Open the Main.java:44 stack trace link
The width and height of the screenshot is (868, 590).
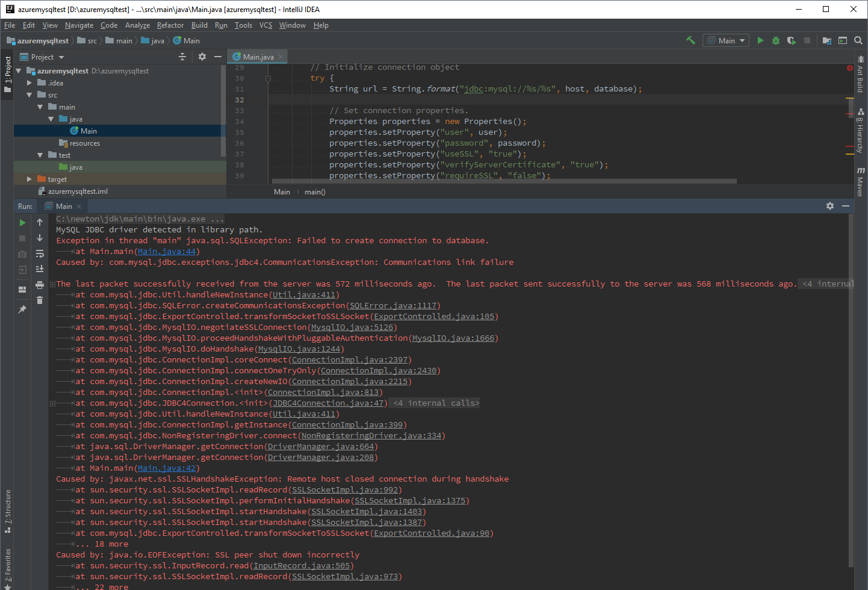tap(166, 252)
